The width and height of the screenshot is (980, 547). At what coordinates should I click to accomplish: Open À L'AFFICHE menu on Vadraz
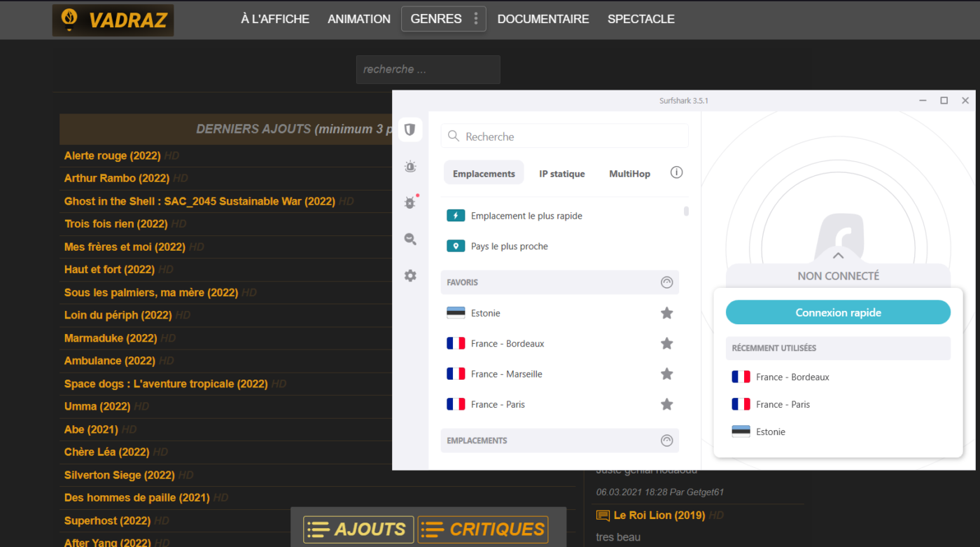pos(275,19)
